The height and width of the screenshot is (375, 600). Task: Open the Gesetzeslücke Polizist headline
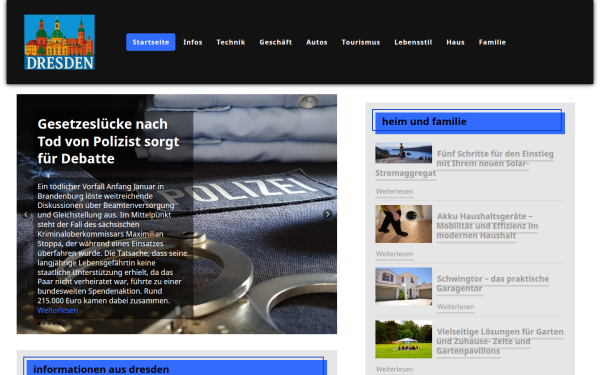click(108, 141)
